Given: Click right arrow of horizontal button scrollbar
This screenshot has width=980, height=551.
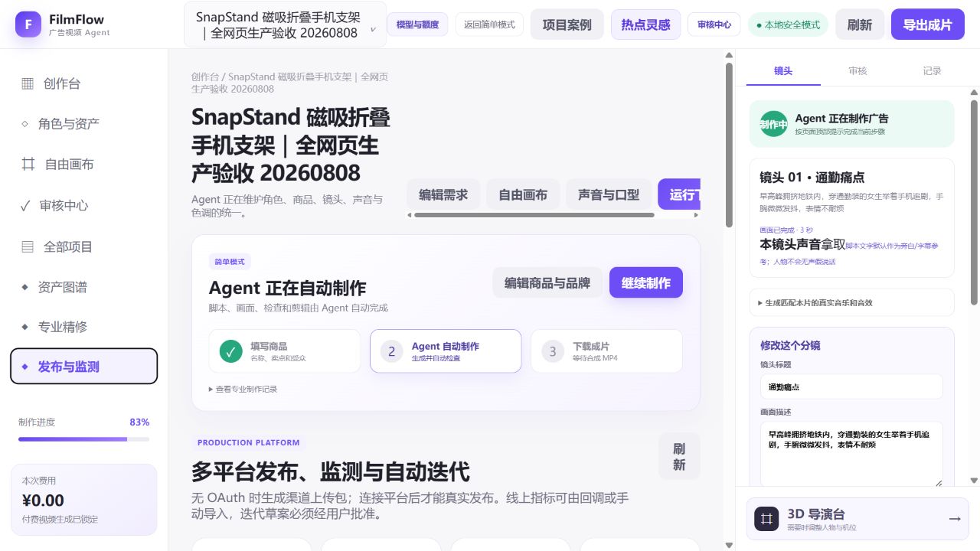Looking at the screenshot, I should (696, 215).
